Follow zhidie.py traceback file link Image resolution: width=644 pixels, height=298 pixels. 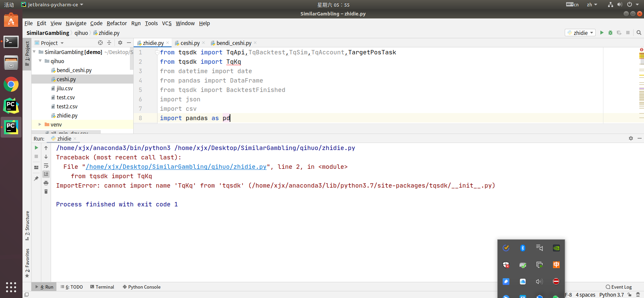point(176,167)
